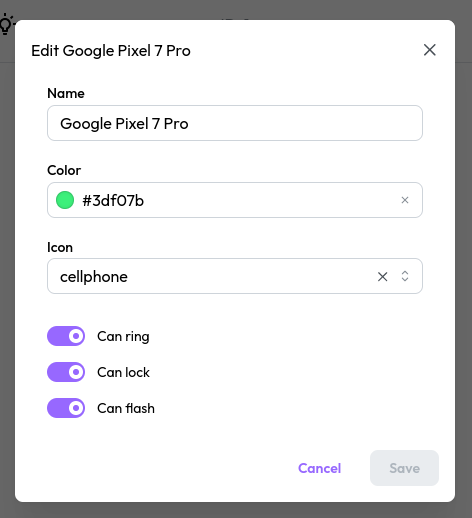Clear the cellphone icon selection
Viewport: 472px width, 518px height.
tap(382, 276)
